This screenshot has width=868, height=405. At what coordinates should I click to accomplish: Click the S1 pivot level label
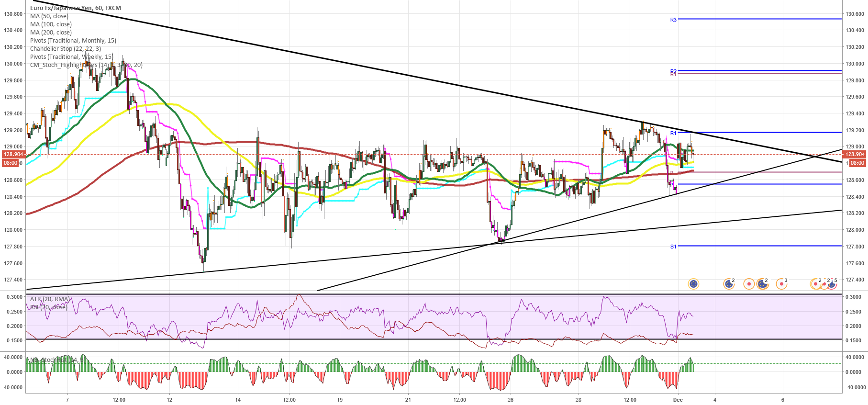click(x=673, y=247)
